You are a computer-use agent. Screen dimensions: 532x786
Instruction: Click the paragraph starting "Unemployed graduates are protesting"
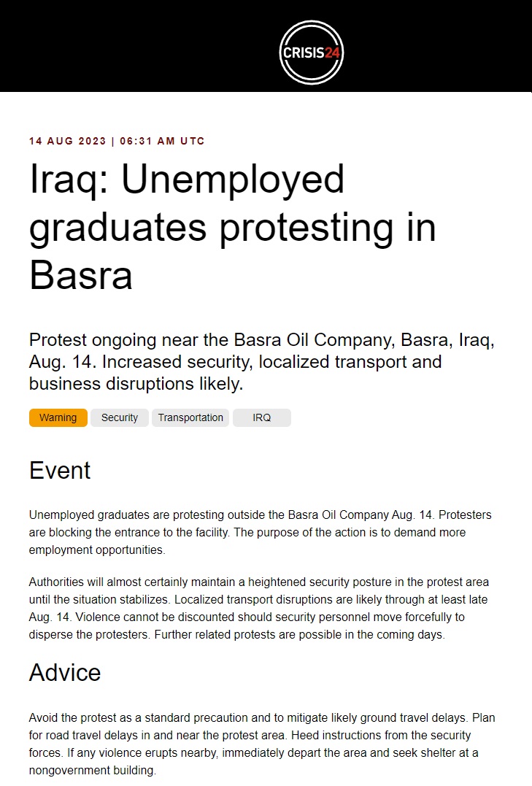click(x=260, y=532)
